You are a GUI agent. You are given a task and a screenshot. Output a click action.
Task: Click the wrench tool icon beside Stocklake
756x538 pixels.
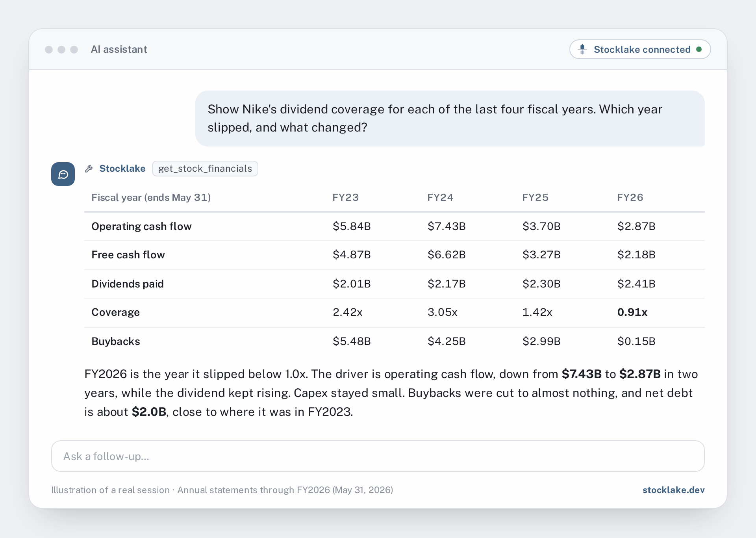[x=89, y=169]
